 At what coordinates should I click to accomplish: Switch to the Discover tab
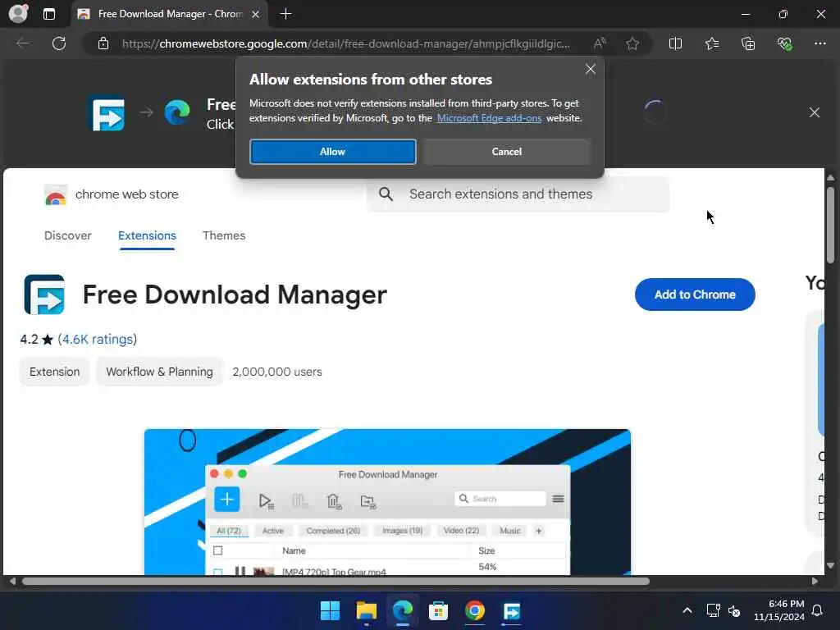click(x=67, y=235)
